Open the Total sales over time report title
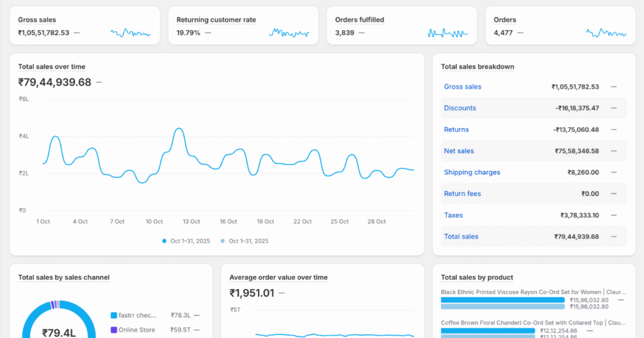 click(52, 67)
